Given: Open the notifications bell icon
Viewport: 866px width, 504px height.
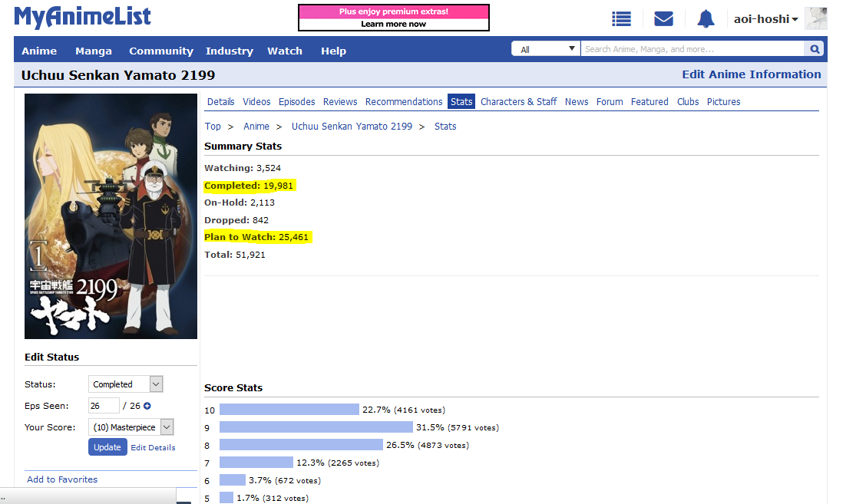Looking at the screenshot, I should pyautogui.click(x=706, y=18).
